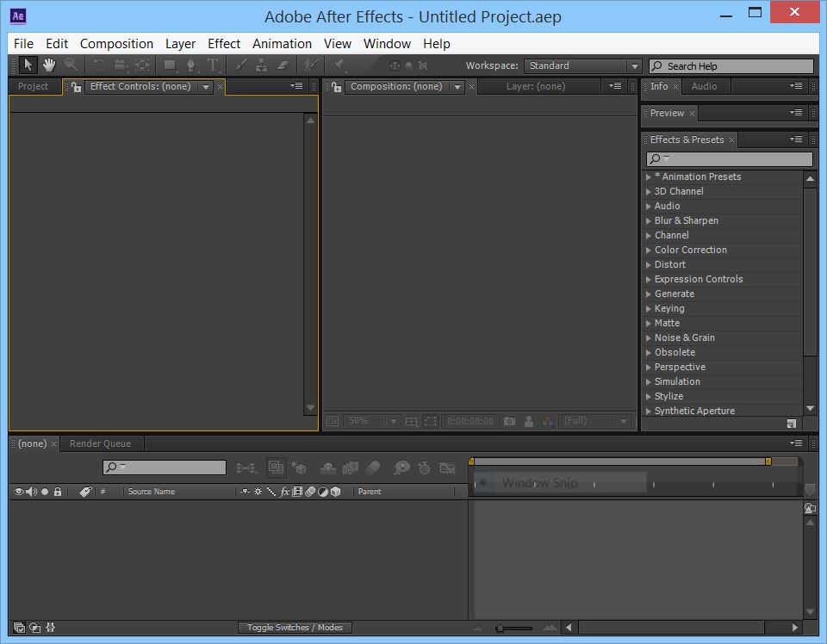This screenshot has width=827, height=644.
Task: Toggle the lock on the Effect Controls panel
Action: pyautogui.click(x=77, y=87)
